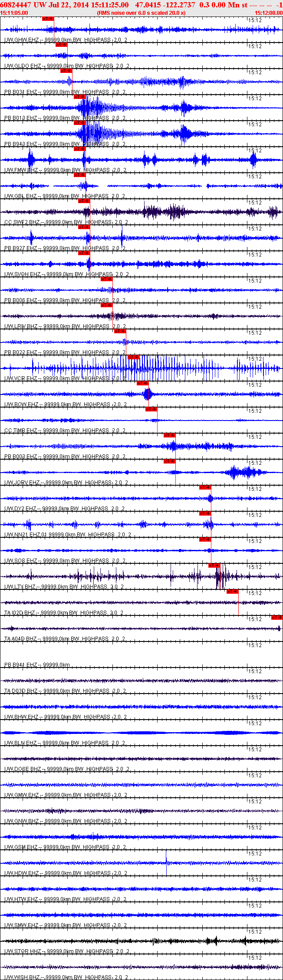Select the pick marker on CC.TIMB trace
The height and width of the screenshot is (980, 283).
(151, 409)
